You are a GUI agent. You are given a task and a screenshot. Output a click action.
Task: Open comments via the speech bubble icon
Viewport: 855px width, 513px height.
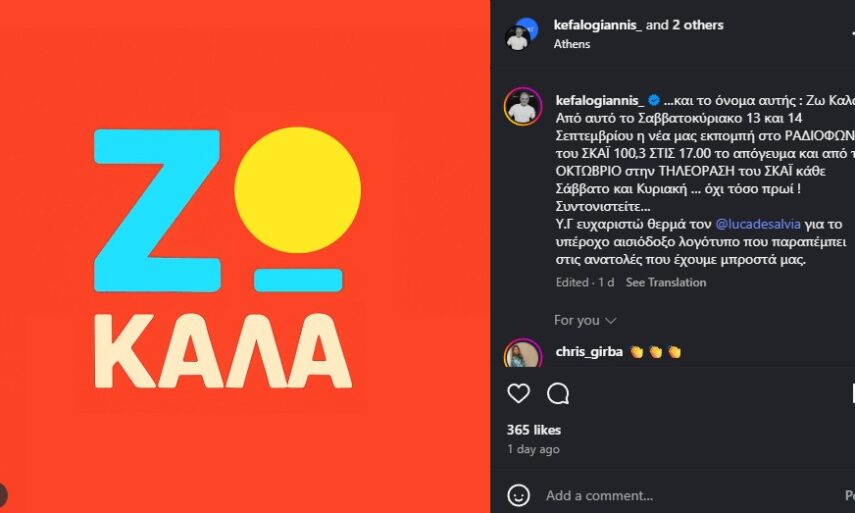tap(558, 394)
